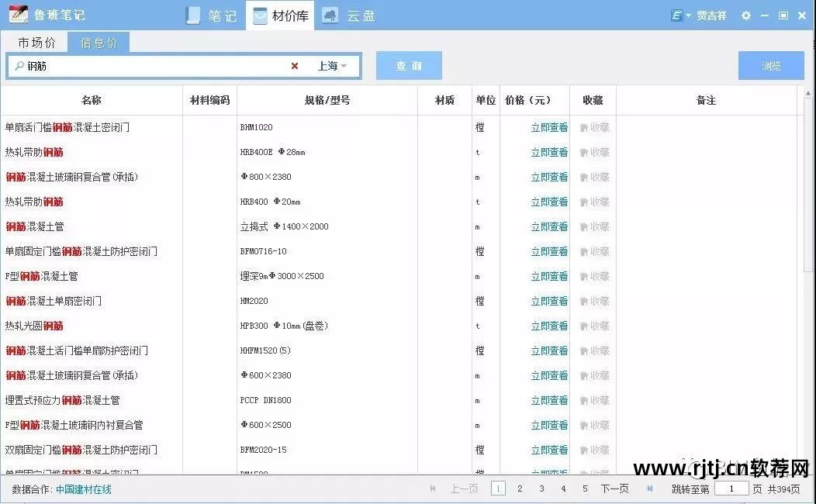816x504 pixels.
Task: Click 立即查看 for 热轧带肋钢筋 HRB400 Φ20mm
Action: [549, 202]
